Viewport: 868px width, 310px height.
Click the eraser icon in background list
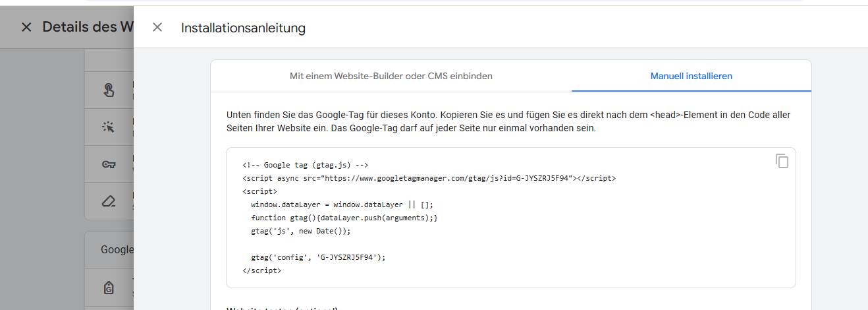pos(109,201)
